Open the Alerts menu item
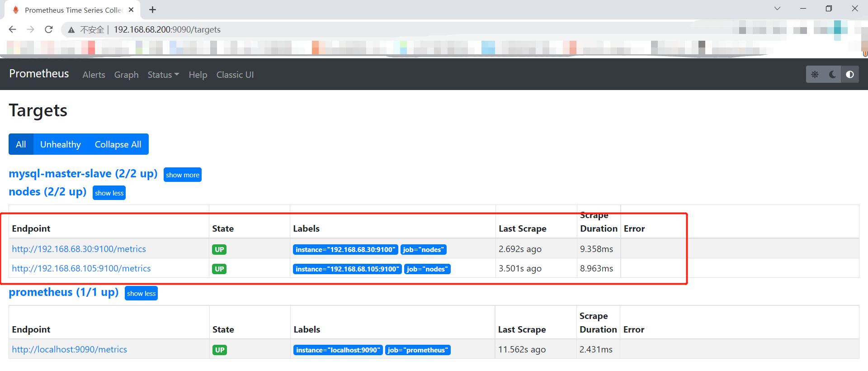Viewport: 868px width, 371px height. click(x=94, y=75)
